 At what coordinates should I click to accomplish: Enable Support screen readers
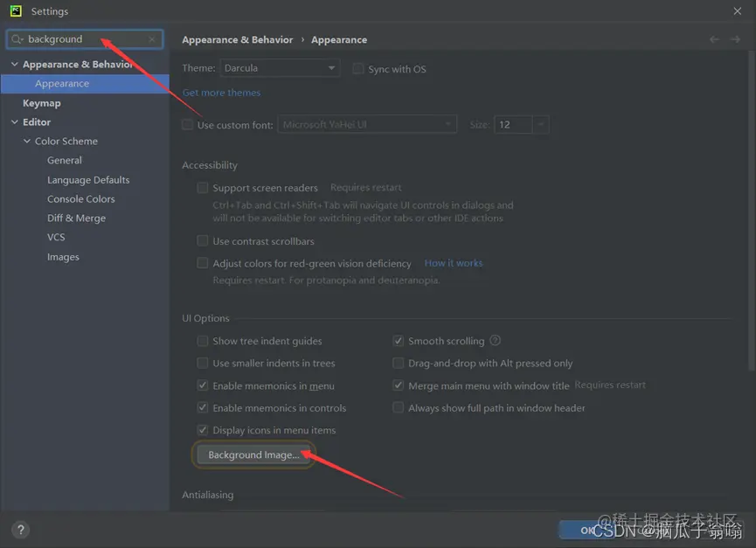click(203, 188)
